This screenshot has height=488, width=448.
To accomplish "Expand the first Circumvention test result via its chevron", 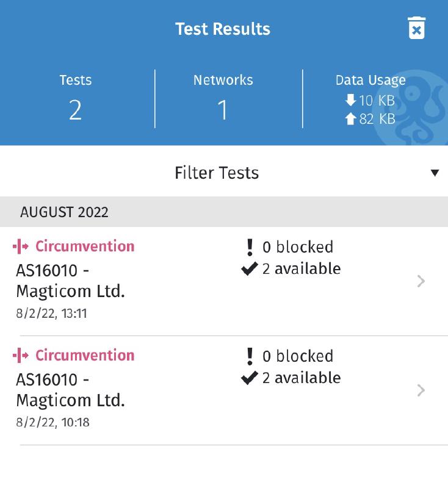I will [x=420, y=281].
